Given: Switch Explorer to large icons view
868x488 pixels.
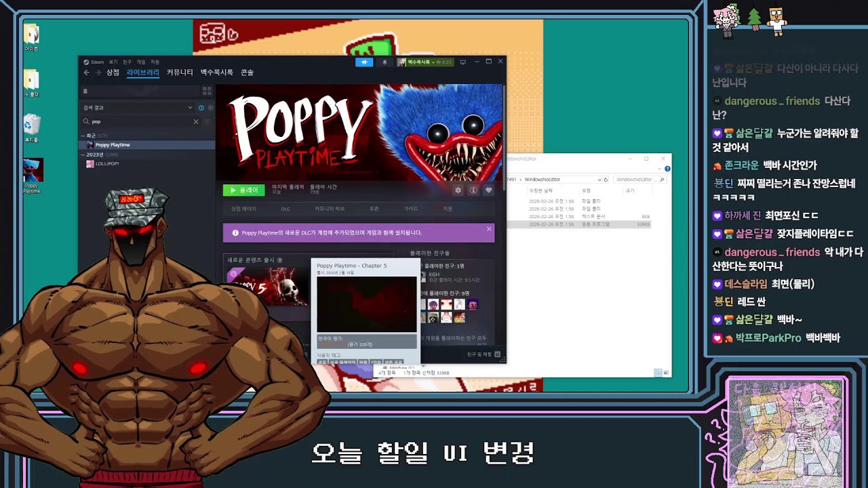Looking at the screenshot, I should click(666, 373).
